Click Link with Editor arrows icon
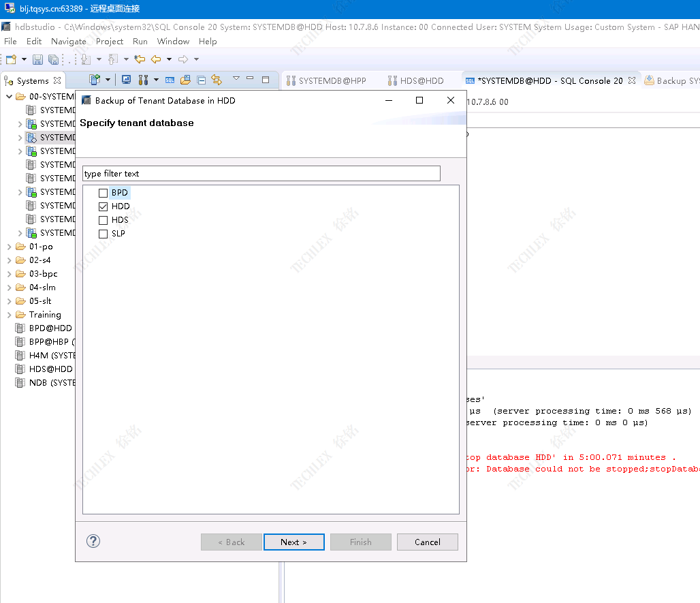 (217, 80)
